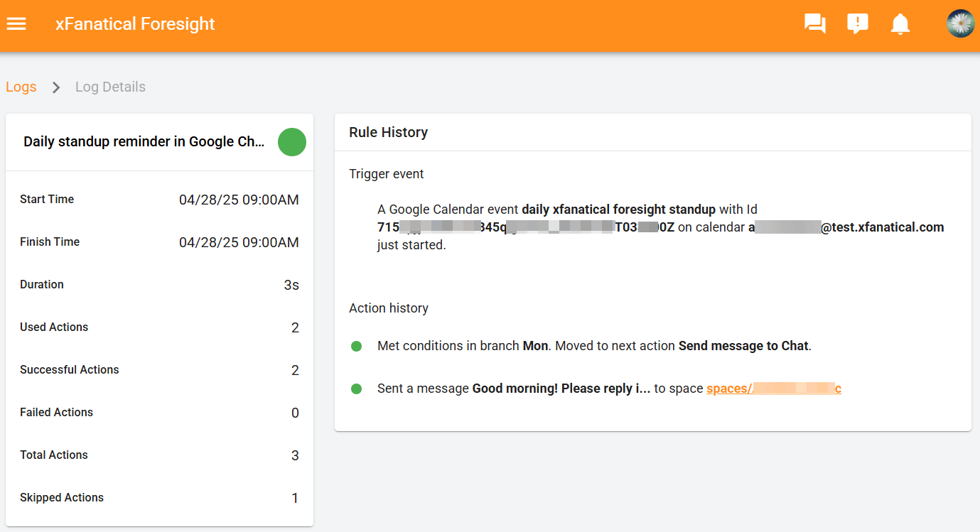Click the Total Actions label
The image size is (980, 532).
54,455
